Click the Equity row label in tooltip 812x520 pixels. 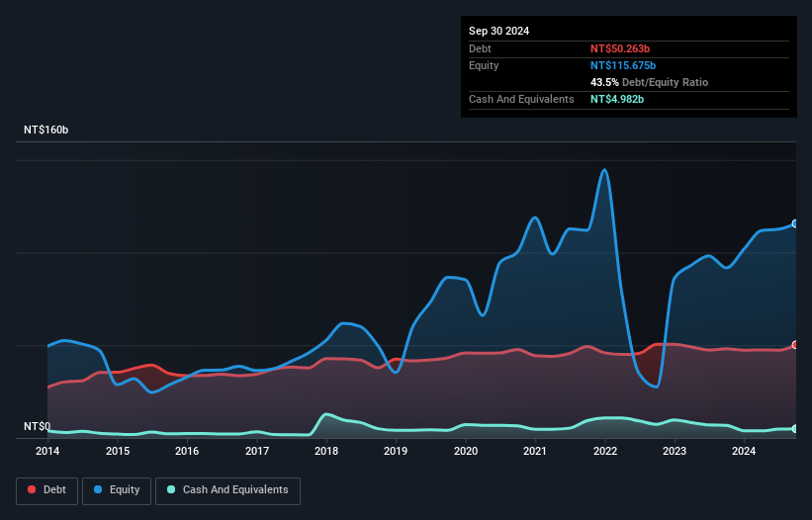tap(484, 65)
